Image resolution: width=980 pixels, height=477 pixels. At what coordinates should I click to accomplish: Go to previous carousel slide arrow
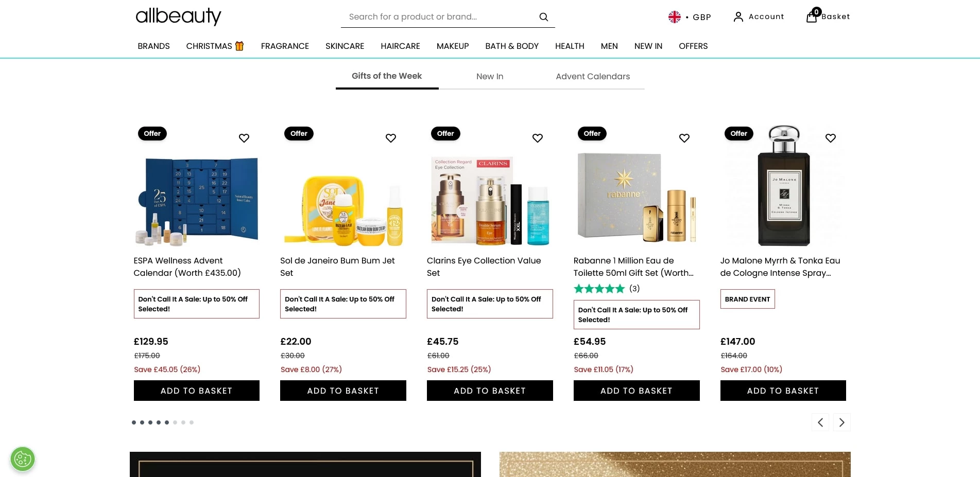tap(820, 422)
